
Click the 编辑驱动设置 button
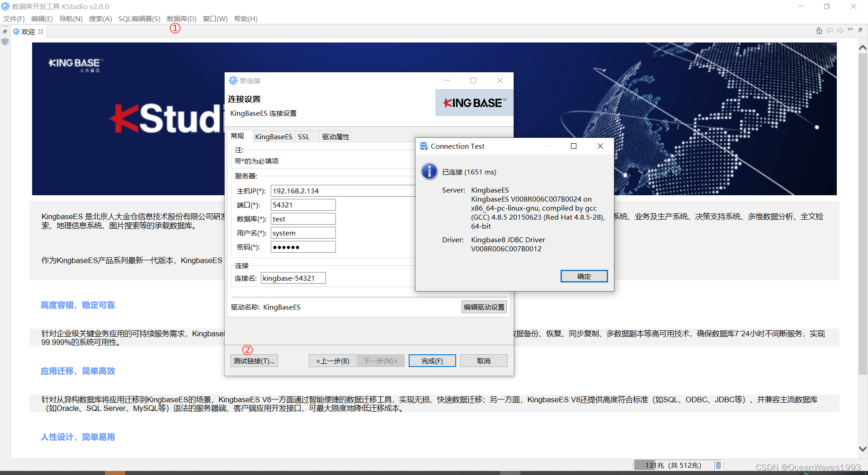pyautogui.click(x=484, y=307)
